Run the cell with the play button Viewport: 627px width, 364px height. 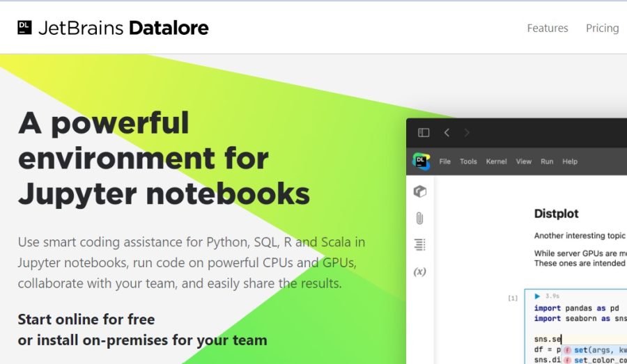click(x=537, y=296)
